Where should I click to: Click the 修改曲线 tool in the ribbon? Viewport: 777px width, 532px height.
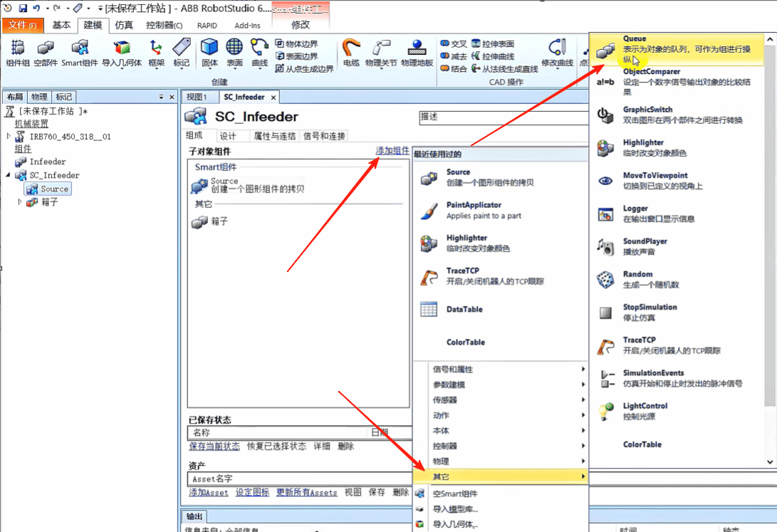pos(558,53)
